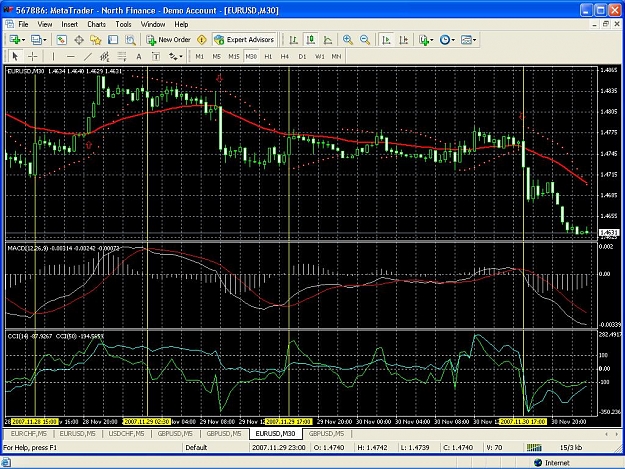This screenshot has height=469, width=625.
Task: Open the Window menu
Action: (x=153, y=24)
